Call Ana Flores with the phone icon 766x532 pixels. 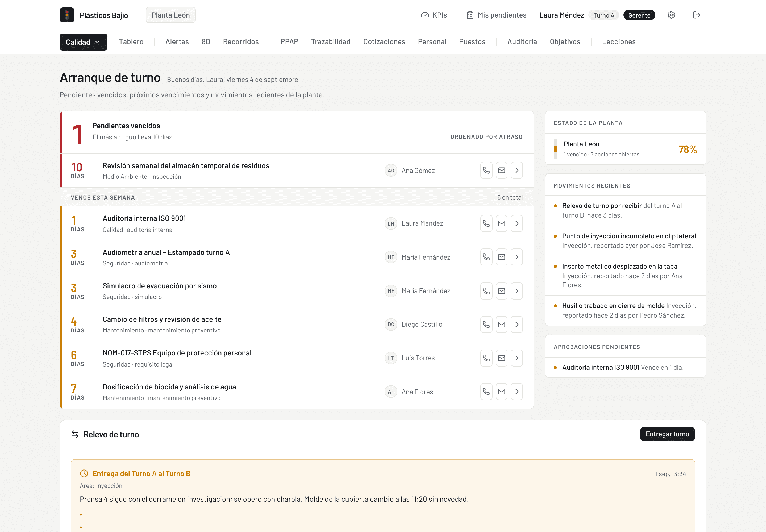point(486,392)
